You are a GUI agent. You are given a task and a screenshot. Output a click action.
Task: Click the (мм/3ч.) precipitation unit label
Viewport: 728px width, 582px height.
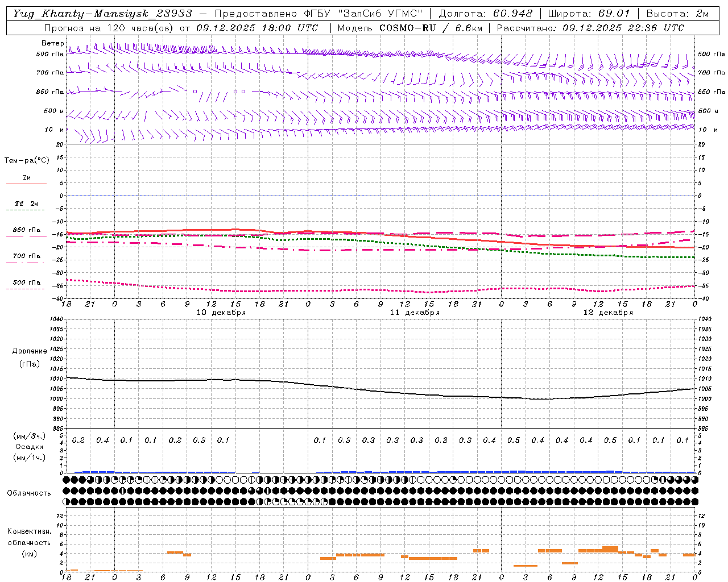[x=30, y=436]
